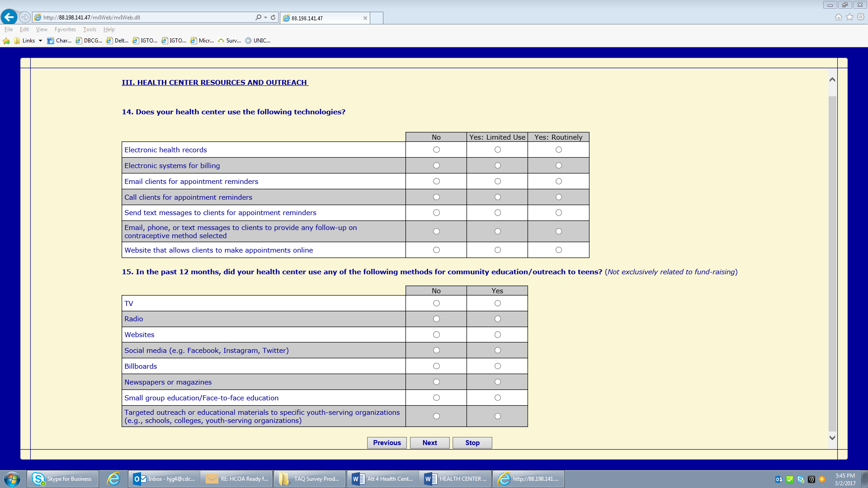Open the Tools menu
This screenshot has width=868, height=488.
90,29
